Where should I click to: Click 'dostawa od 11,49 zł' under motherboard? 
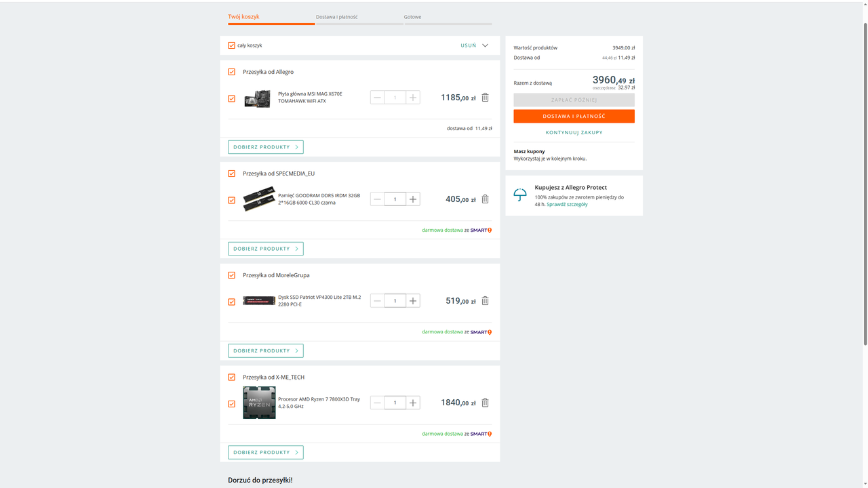tap(469, 128)
